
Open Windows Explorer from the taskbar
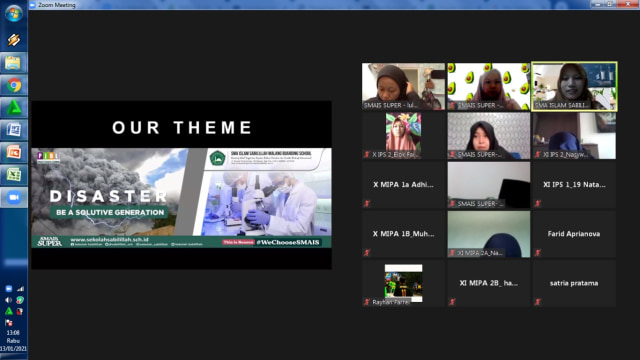(13, 63)
